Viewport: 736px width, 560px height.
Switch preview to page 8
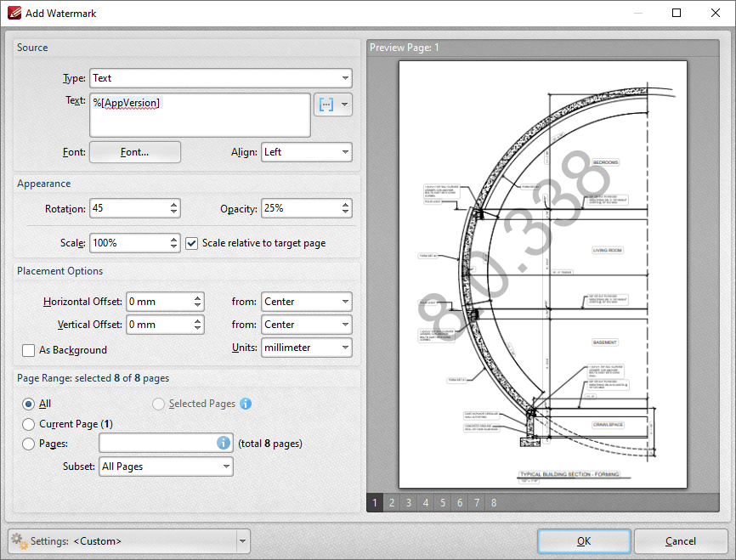point(494,503)
